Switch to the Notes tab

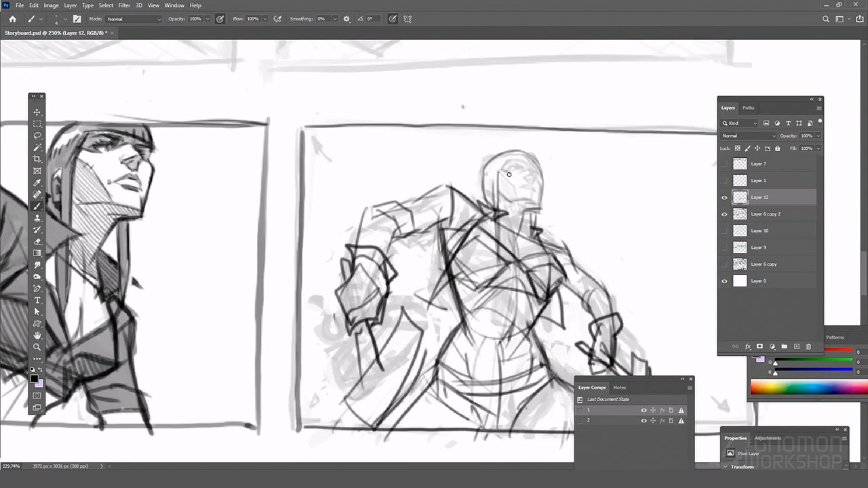tap(619, 388)
